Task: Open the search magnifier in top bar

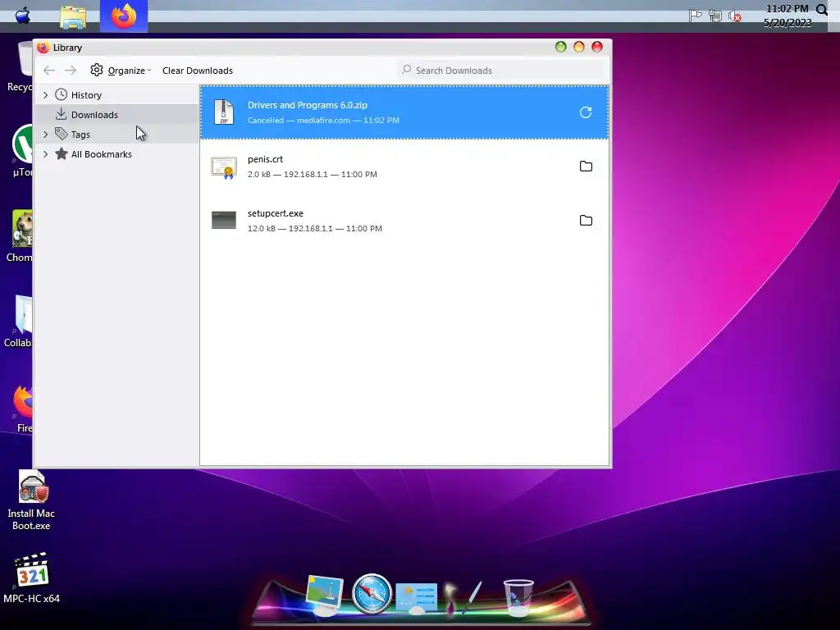Action: click(x=822, y=9)
